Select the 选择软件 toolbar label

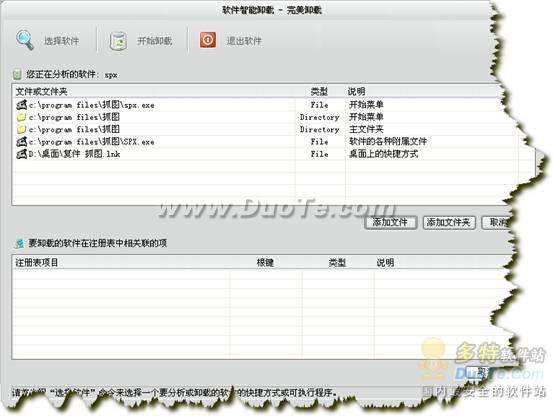61,41
